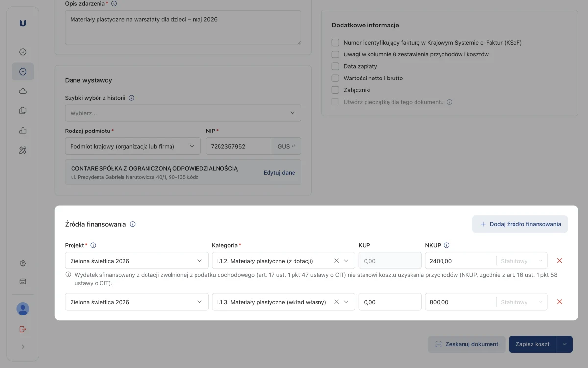Show info tooltip next to Projekt label
The height and width of the screenshot is (368, 588).
[x=93, y=245]
